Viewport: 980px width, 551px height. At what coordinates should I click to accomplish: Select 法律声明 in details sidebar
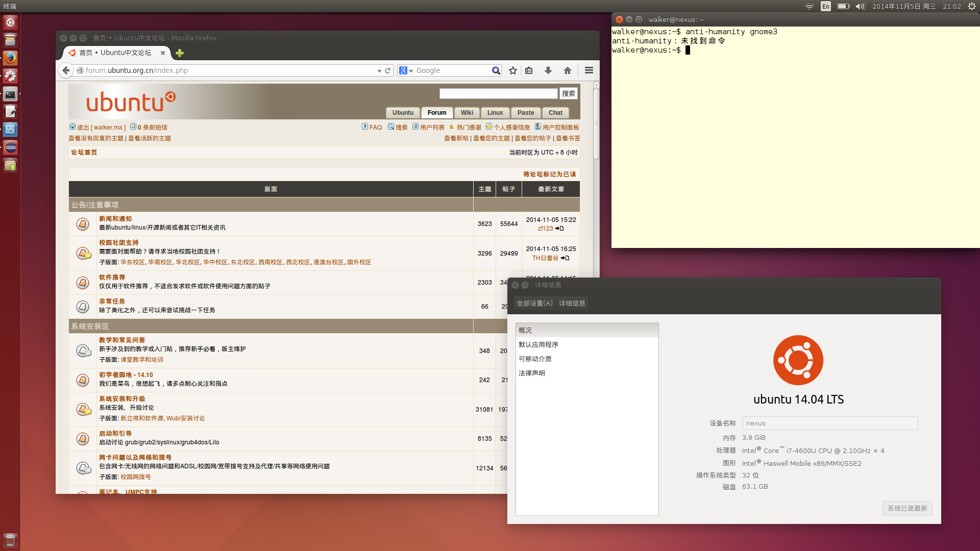click(587, 373)
